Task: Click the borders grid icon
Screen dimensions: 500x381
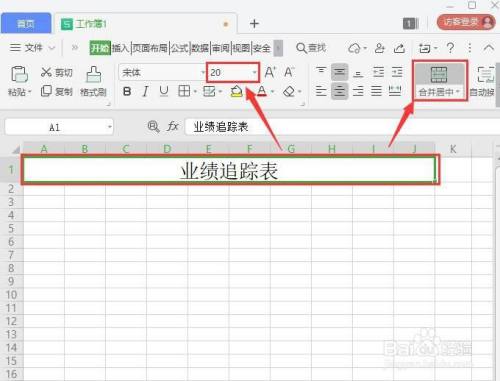Action: (184, 91)
